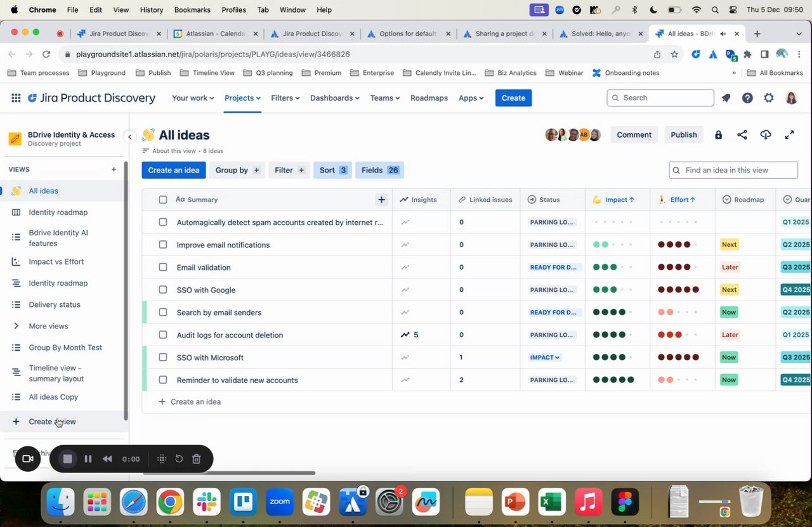Collapse the sidebar with the chevron button

point(129,136)
